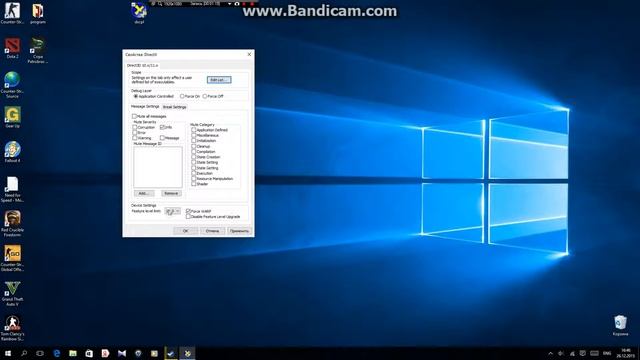The width and height of the screenshot is (640, 360).
Task: Toggle the Info severity checkbox
Action: pos(162,127)
